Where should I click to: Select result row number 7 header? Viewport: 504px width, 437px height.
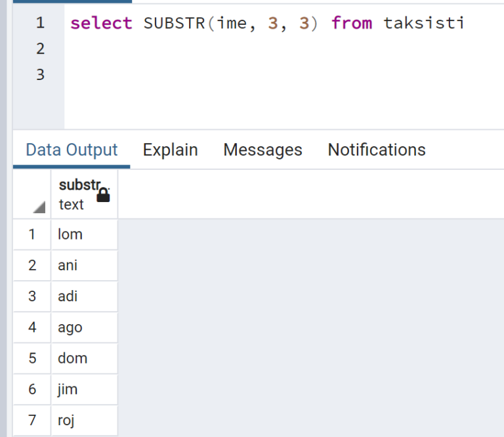click(31, 421)
